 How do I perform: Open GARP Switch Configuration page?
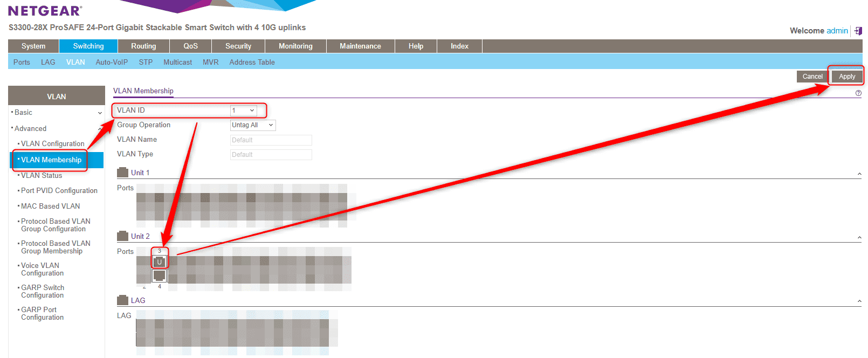coord(43,292)
